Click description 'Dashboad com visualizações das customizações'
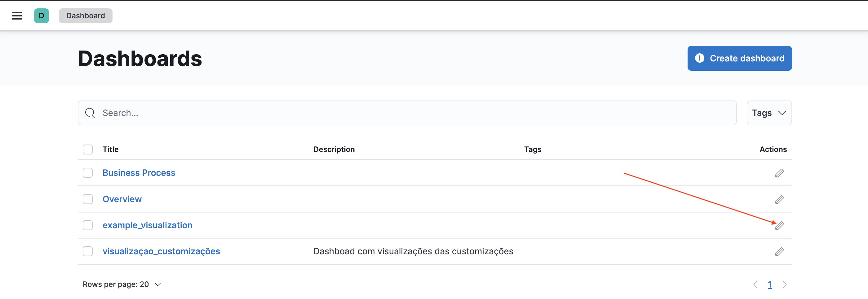868x299 pixels. point(413,252)
